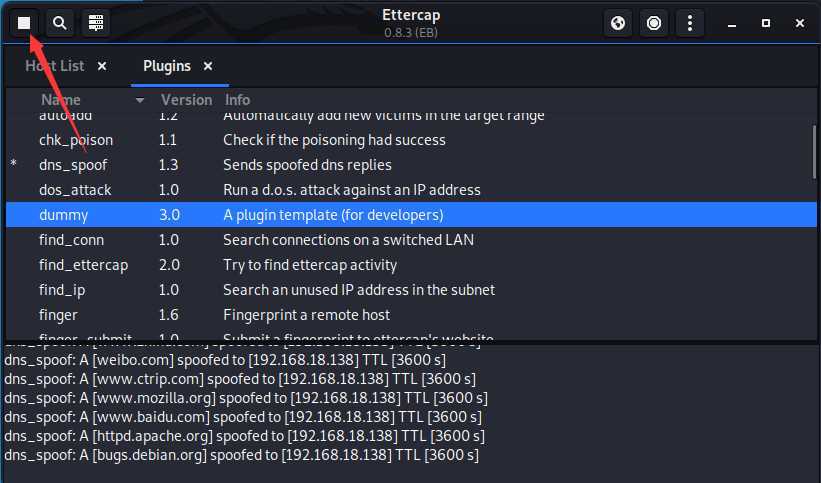821x483 pixels.
Task: Maximize the Ettercap window
Action: click(x=765, y=23)
